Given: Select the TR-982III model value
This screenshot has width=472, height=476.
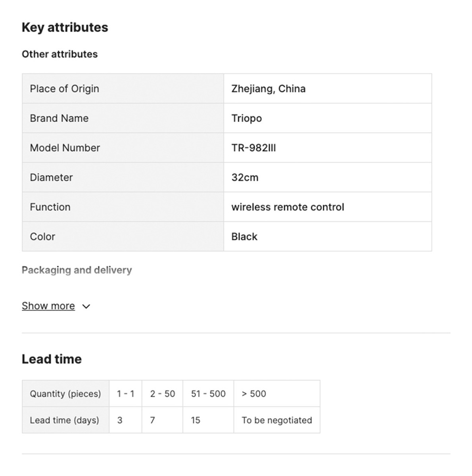Looking at the screenshot, I should [253, 148].
